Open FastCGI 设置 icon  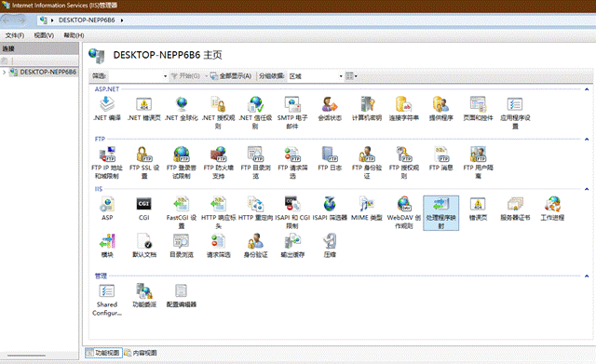click(x=182, y=205)
